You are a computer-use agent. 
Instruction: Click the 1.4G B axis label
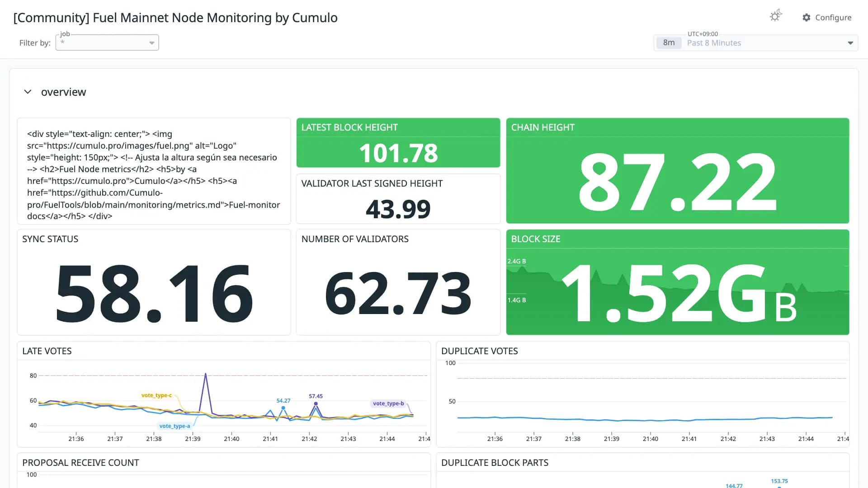pyautogui.click(x=516, y=300)
